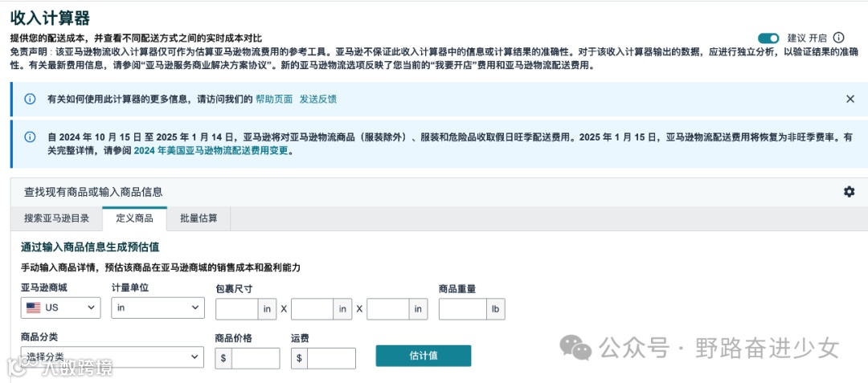Open the 帮助页面 link
This screenshot has width=868, height=383.
click(274, 99)
